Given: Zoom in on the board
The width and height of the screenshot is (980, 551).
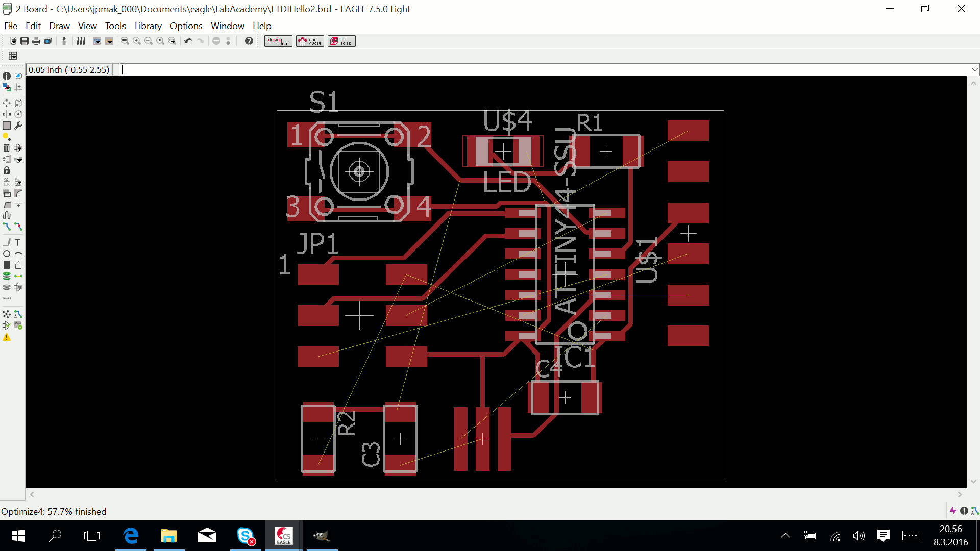Looking at the screenshot, I should point(137,41).
